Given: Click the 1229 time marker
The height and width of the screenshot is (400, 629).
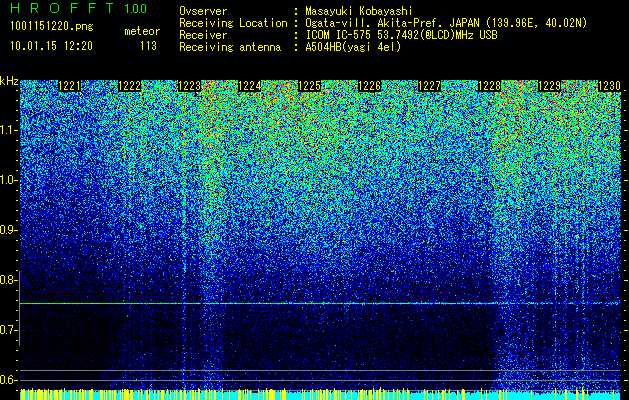Looking at the screenshot, I should coord(550,86).
